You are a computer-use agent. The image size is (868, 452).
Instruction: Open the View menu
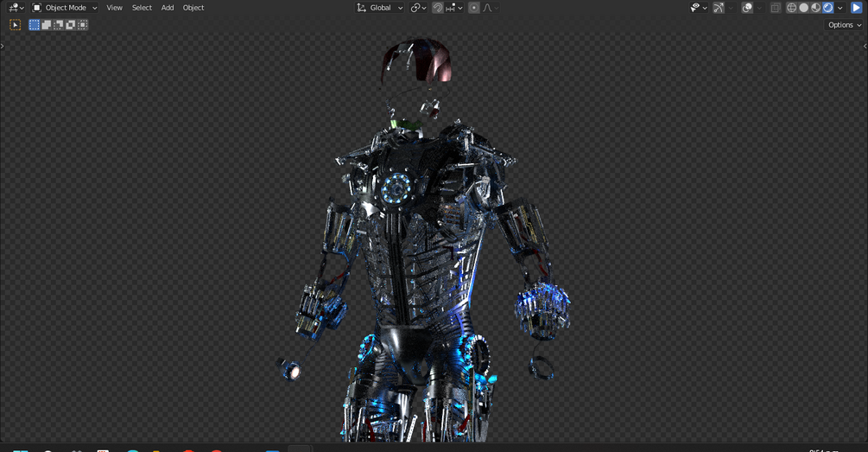click(115, 8)
